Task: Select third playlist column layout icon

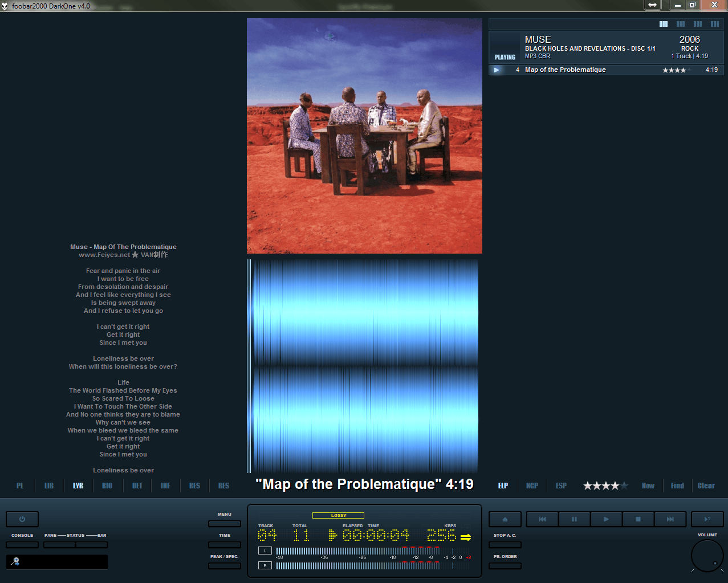Action: pyautogui.click(x=698, y=24)
